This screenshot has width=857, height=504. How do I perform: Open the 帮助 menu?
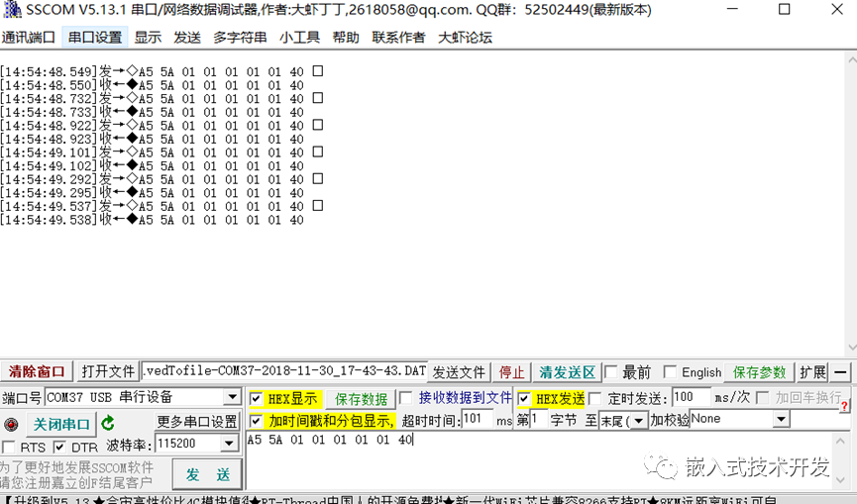click(x=346, y=37)
